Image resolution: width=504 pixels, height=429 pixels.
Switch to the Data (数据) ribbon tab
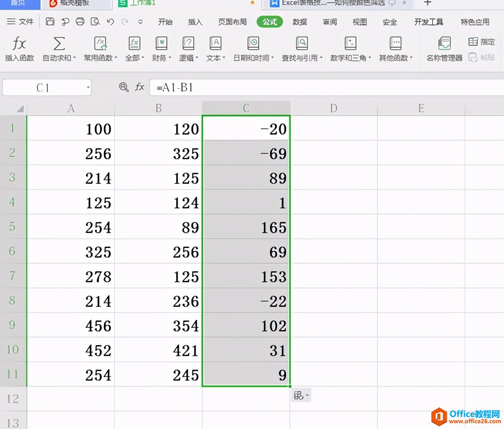coord(299,22)
